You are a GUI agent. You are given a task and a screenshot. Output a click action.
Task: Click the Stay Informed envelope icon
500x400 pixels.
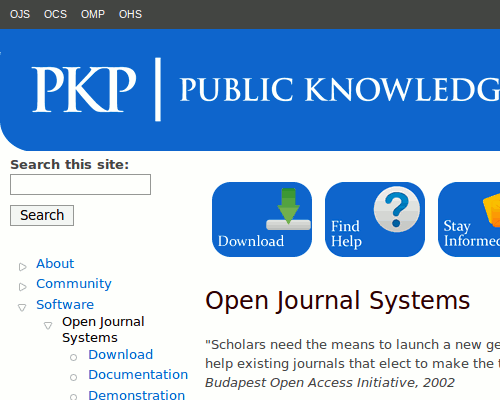(x=491, y=211)
